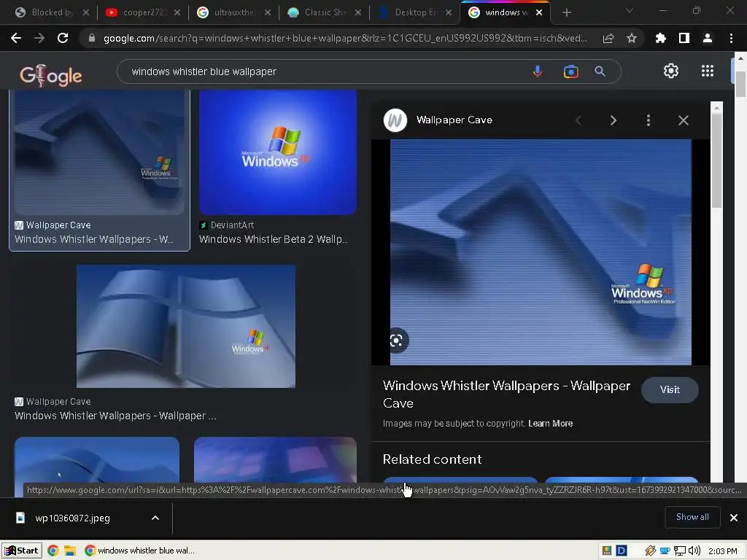The image size is (747, 560).
Task: Open the volume control in system tray
Action: [694, 551]
